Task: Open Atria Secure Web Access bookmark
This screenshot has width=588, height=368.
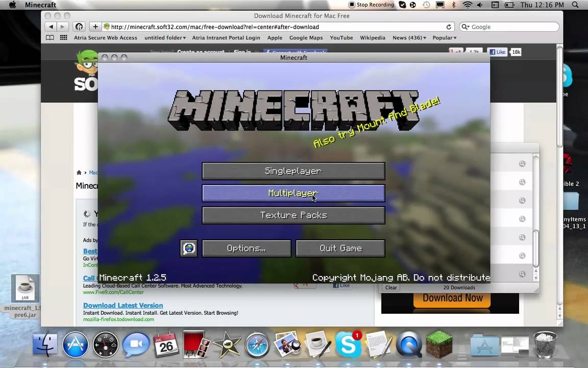Action: click(x=105, y=37)
